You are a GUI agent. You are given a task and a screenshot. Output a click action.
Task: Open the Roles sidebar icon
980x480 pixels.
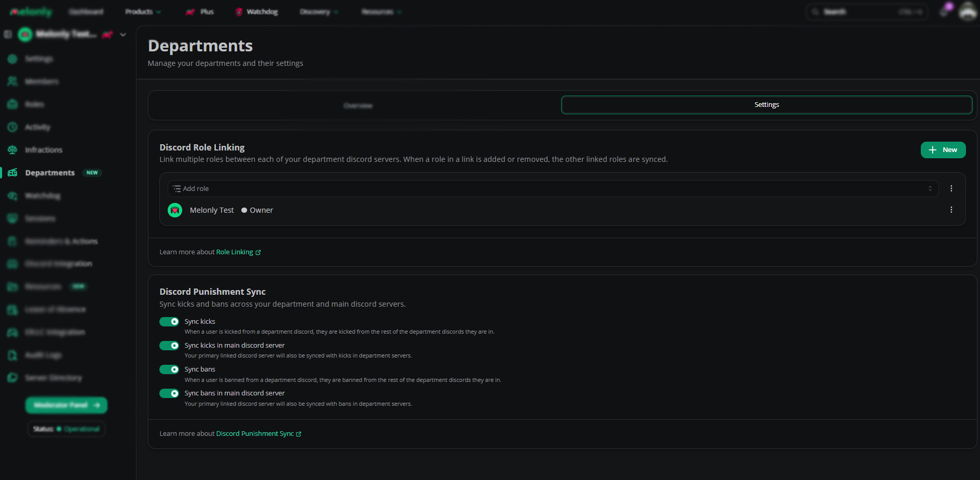(x=12, y=104)
